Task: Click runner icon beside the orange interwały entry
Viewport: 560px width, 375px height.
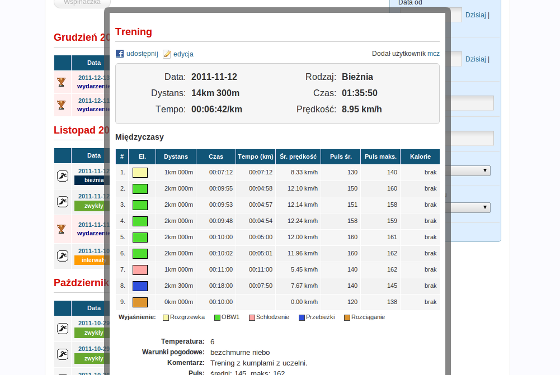Action: 62,256
